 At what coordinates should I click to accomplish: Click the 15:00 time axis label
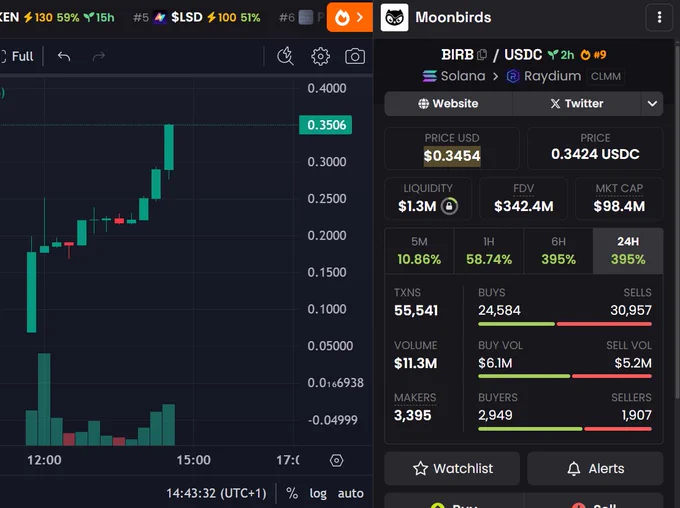(193, 460)
